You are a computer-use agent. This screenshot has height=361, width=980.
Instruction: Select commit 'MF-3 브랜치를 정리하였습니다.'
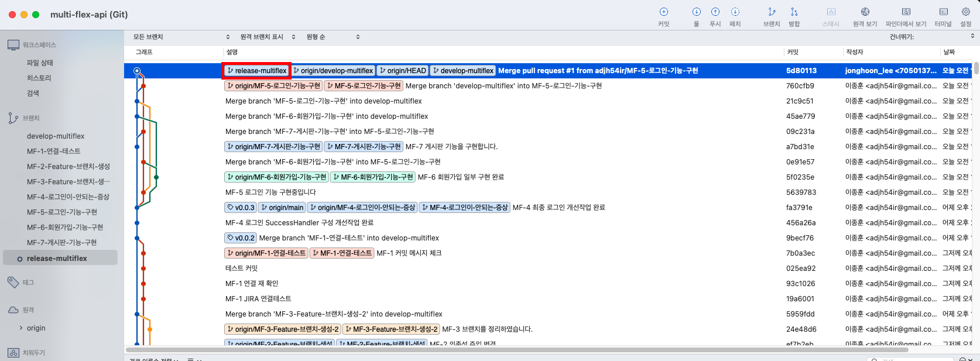[x=549, y=329]
